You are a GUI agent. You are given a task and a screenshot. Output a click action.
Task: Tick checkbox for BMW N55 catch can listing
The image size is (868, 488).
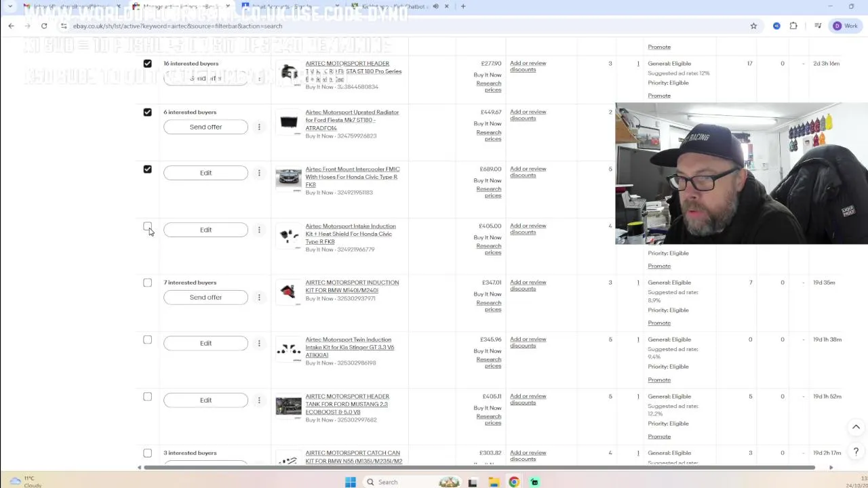[147, 453]
